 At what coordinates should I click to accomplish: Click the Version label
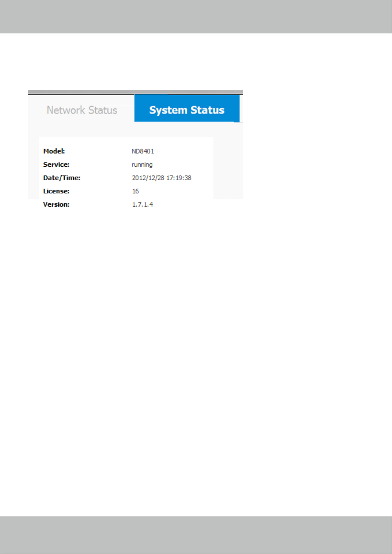[56, 204]
